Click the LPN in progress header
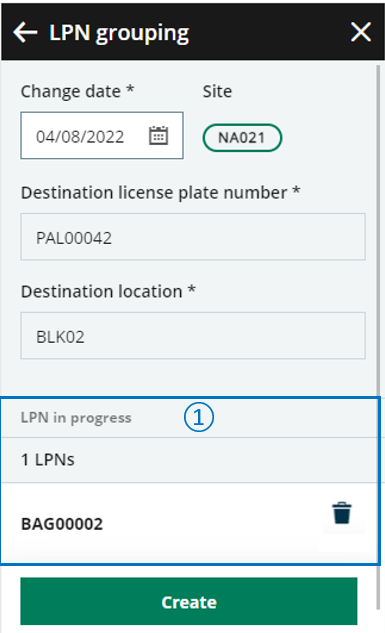Image resolution: width=385 pixels, height=633 pixels. (76, 418)
